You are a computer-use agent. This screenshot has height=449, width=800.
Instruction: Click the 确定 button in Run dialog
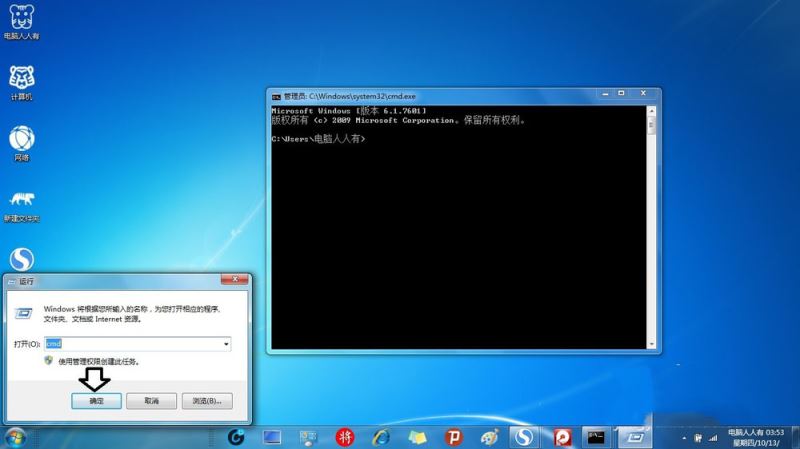97,400
